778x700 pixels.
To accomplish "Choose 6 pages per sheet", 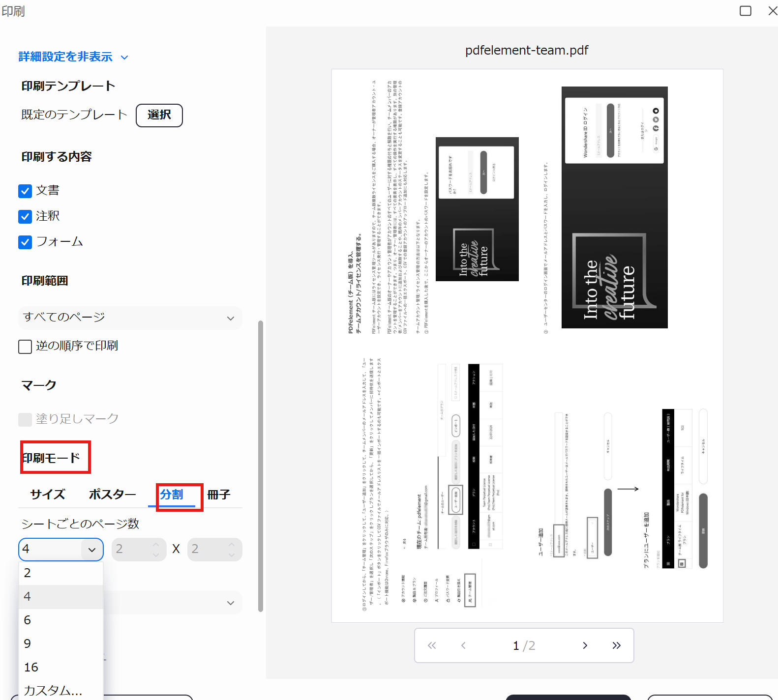I will point(61,620).
